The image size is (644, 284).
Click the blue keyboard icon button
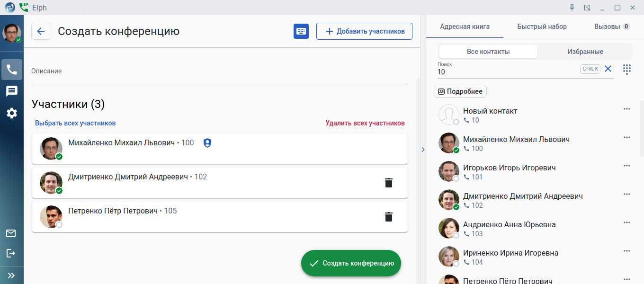pyautogui.click(x=301, y=31)
